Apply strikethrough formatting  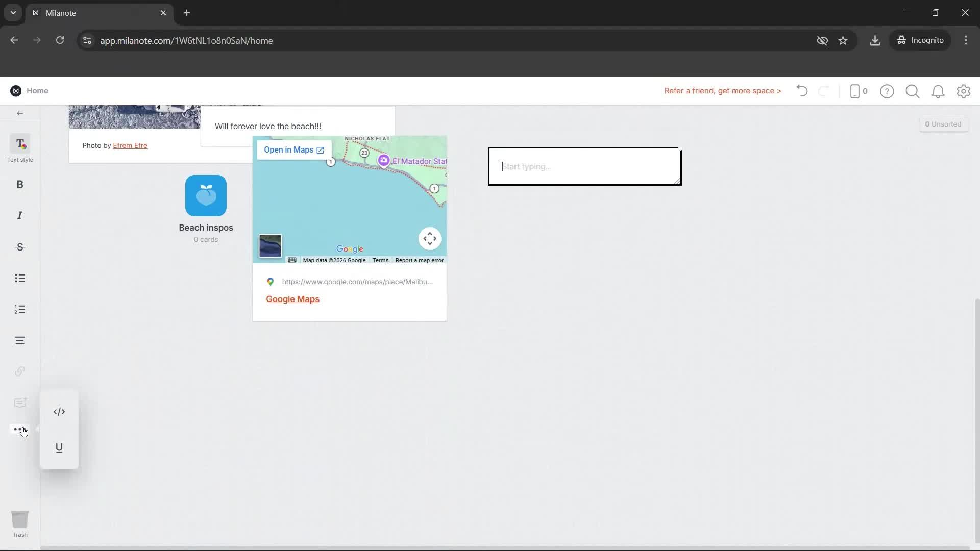click(20, 247)
